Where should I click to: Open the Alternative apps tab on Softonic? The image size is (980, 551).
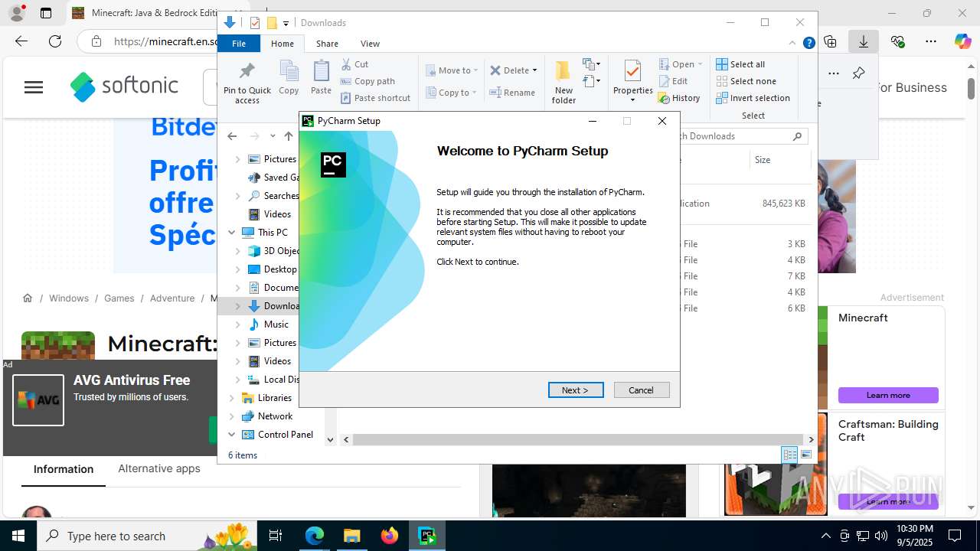[x=159, y=468]
